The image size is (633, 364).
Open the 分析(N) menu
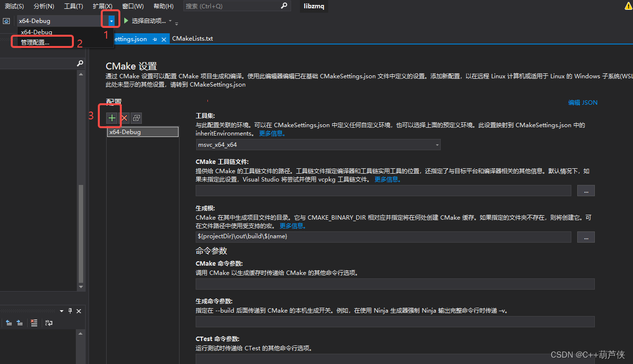coord(44,6)
